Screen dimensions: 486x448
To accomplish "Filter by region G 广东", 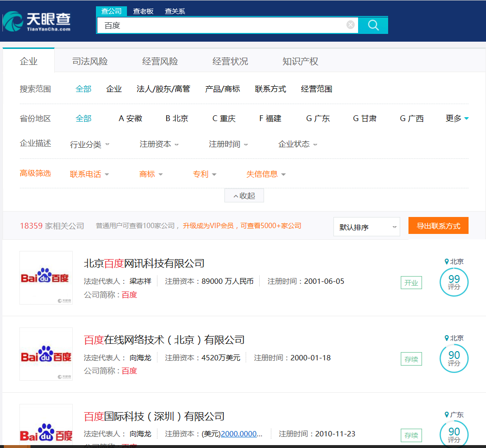I will tap(318, 118).
